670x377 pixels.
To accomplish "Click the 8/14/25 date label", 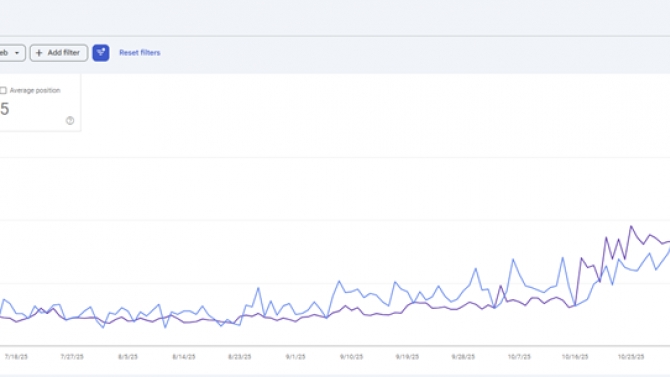I will (x=184, y=356).
